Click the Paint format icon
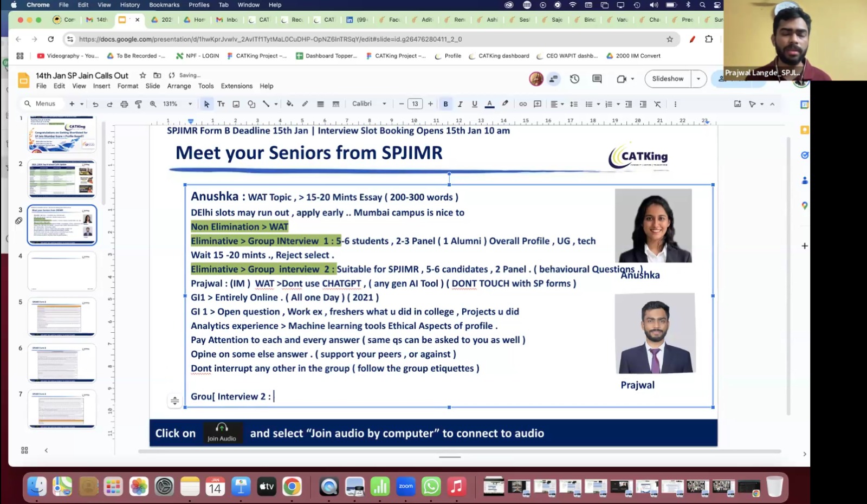Screen dimensions: 867x504 click(x=138, y=104)
